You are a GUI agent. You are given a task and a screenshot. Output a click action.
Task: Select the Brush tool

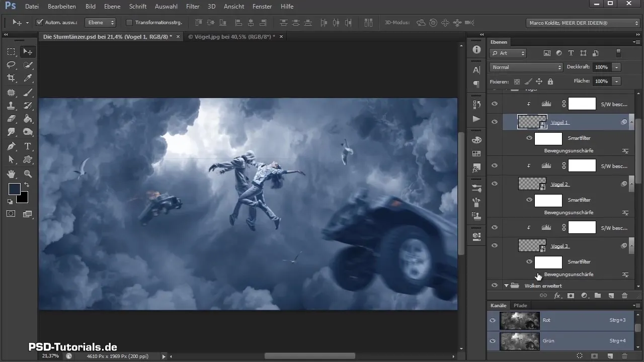(x=28, y=93)
